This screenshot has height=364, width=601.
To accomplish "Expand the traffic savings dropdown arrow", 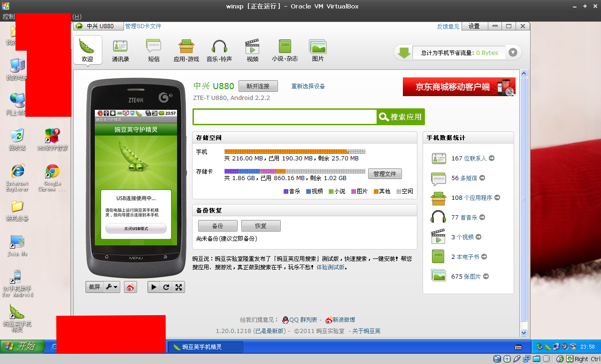I will point(513,53).
